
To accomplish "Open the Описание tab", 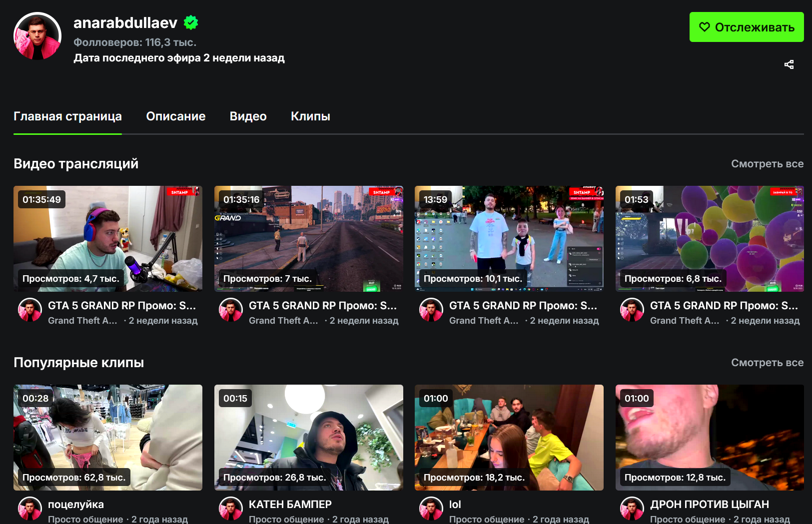I will click(176, 116).
